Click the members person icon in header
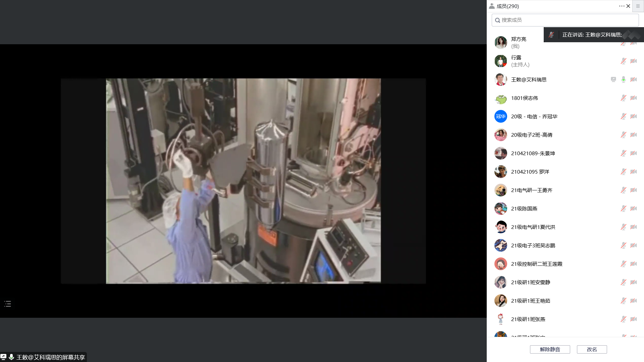The height and width of the screenshot is (362, 644). 492,6
